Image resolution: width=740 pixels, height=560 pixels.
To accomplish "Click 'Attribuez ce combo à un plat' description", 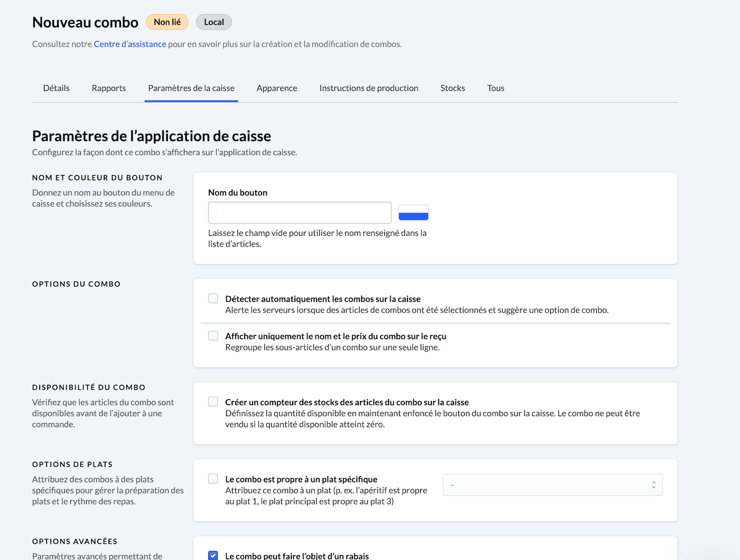I will 326,496.
